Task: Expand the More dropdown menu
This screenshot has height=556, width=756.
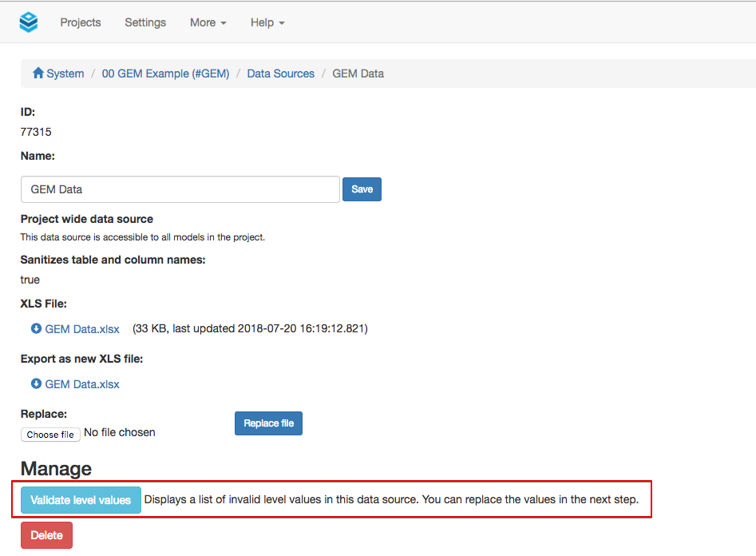Action: 208,22
